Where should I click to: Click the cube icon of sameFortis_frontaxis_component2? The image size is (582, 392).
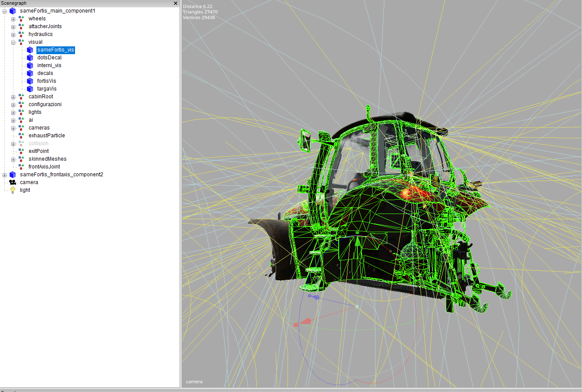pos(13,175)
